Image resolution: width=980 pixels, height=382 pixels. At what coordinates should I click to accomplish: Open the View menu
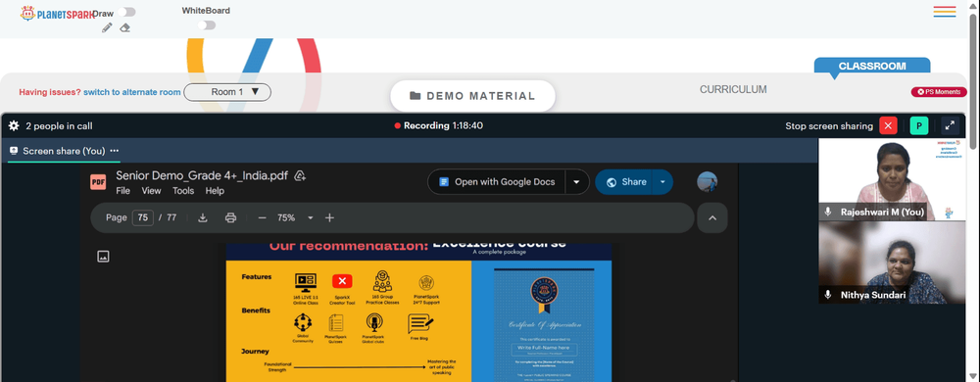coord(151,191)
